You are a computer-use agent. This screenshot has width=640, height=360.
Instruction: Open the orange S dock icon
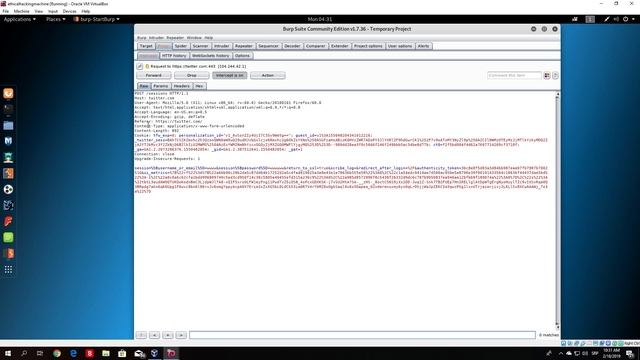pos(8,253)
